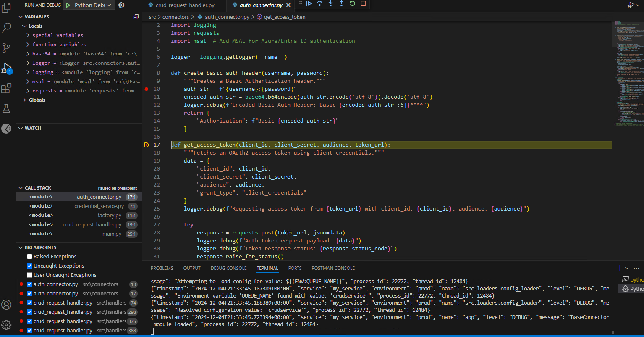The width and height of the screenshot is (644, 337).
Task: Open the Run and Debug more actions menu
Action: [x=133, y=5]
